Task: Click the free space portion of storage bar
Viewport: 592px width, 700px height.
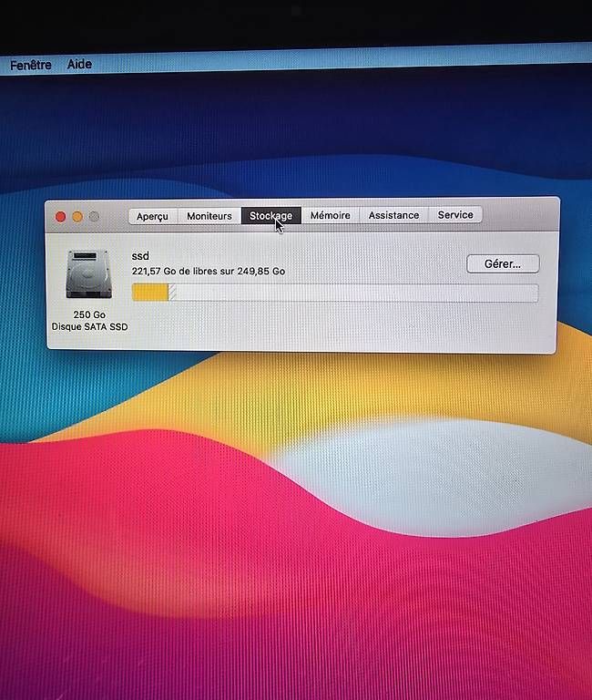Action: (x=357, y=293)
